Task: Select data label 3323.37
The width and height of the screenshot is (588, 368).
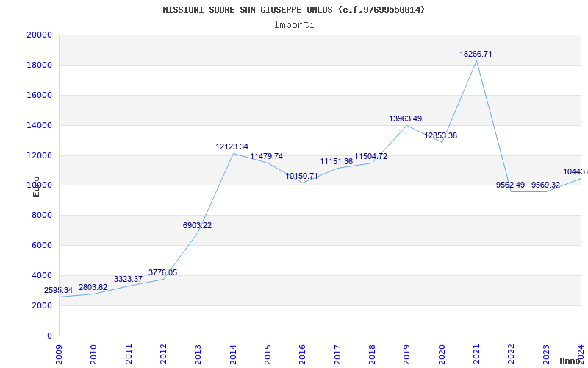Action: [x=128, y=280]
